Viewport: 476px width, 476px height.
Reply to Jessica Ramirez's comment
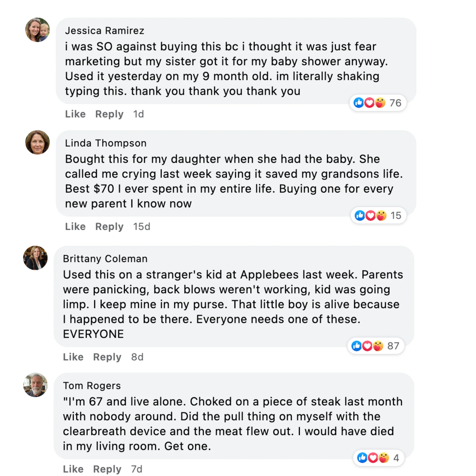[109, 114]
